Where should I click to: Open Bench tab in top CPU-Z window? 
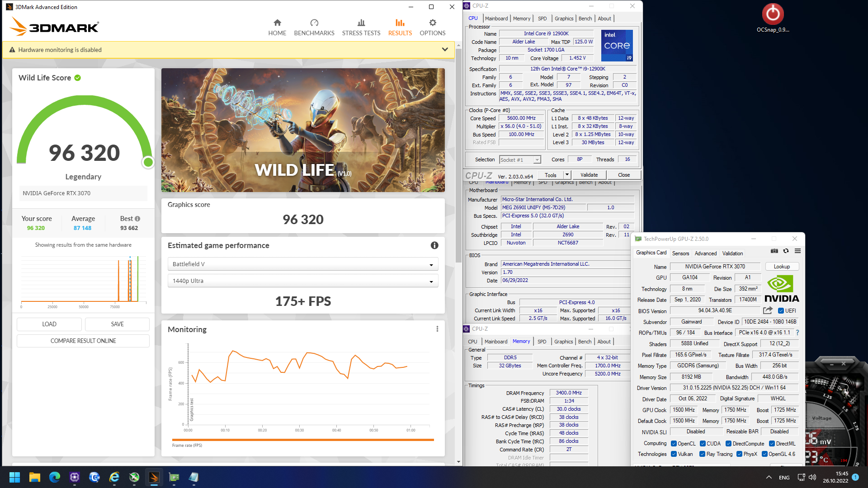[x=585, y=19]
